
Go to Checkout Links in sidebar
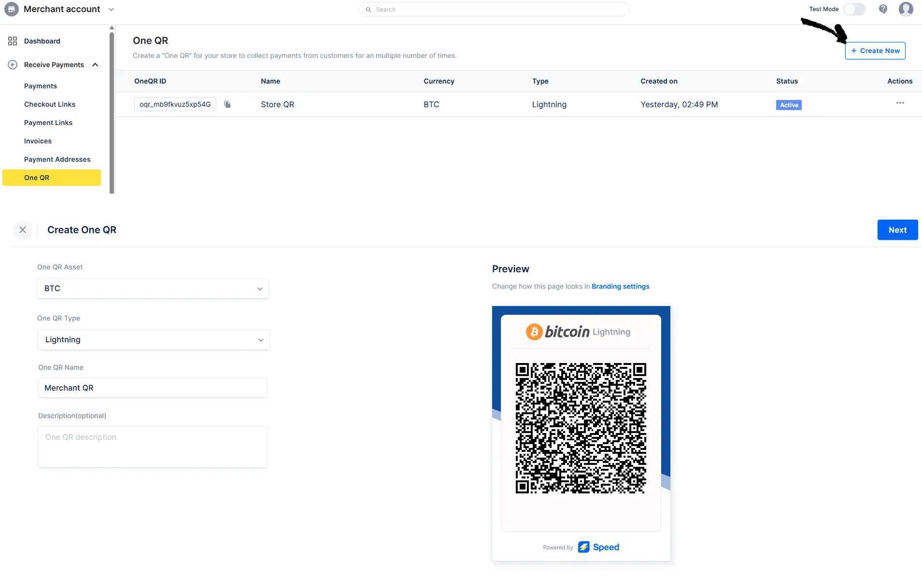coord(50,104)
